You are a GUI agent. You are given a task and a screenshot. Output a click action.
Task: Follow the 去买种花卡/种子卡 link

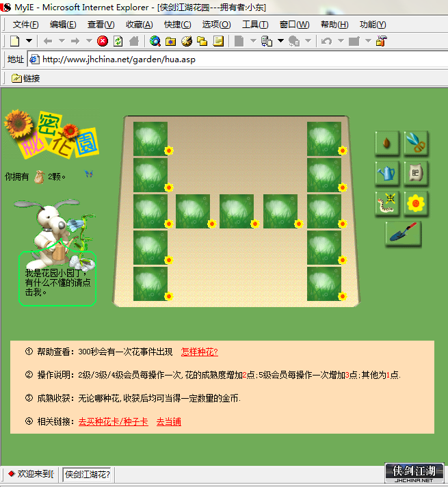coord(114,421)
